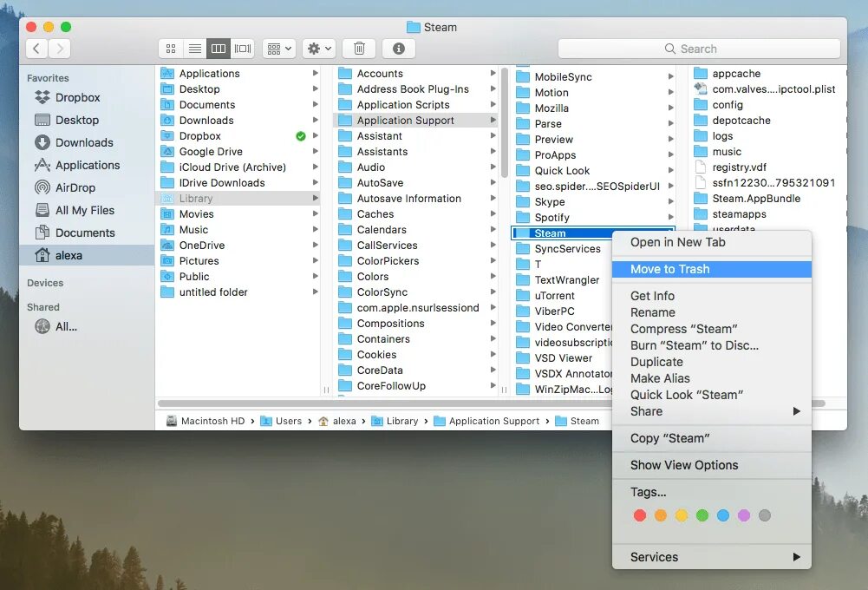Switch to cover flow view

[x=243, y=49]
